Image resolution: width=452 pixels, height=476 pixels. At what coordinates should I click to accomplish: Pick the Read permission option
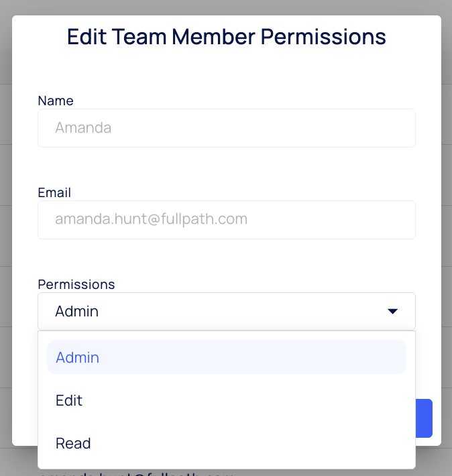click(x=226, y=443)
